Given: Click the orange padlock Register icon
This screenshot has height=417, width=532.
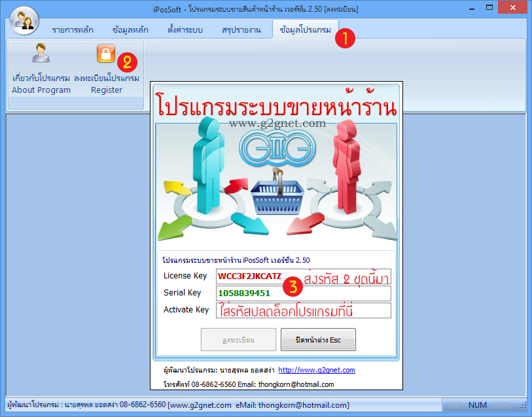Looking at the screenshot, I should 106,53.
